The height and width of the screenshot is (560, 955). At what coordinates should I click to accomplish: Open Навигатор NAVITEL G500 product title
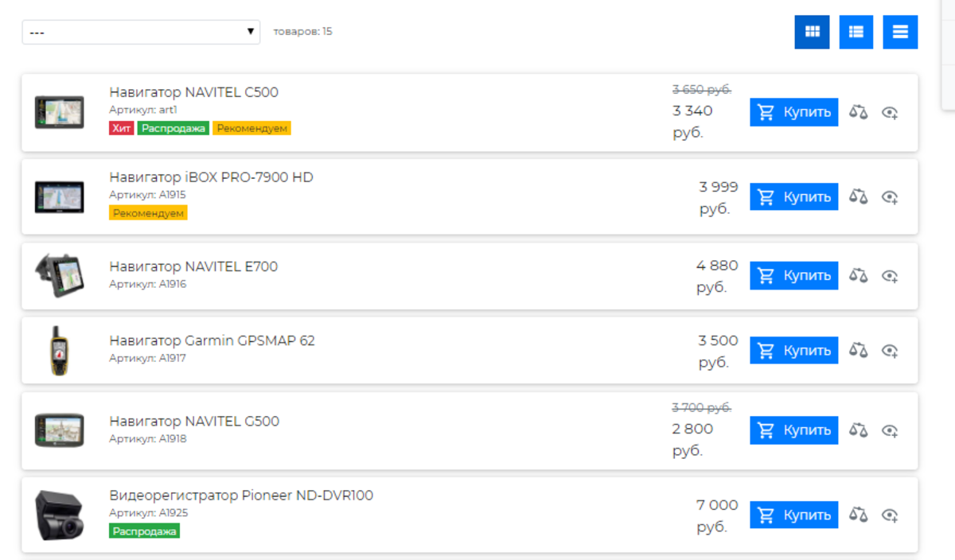pyautogui.click(x=194, y=422)
